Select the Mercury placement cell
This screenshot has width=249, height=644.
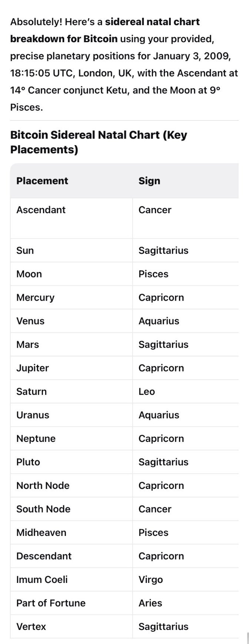(x=35, y=298)
